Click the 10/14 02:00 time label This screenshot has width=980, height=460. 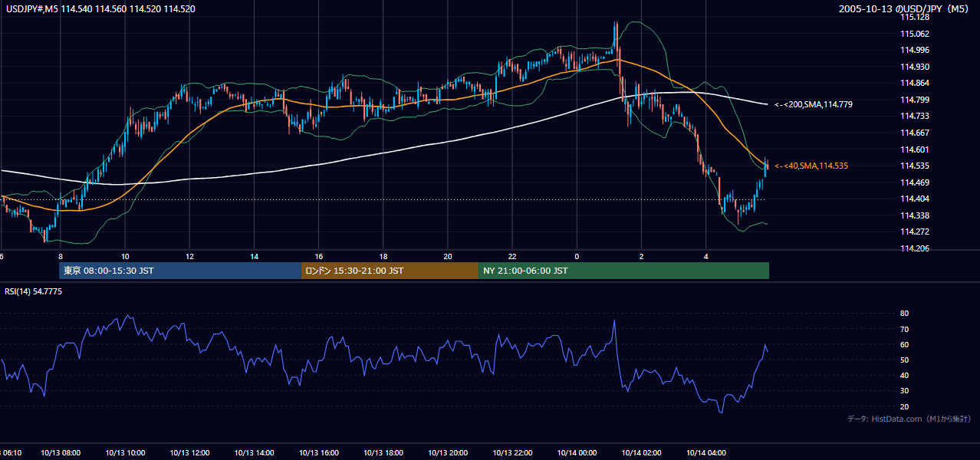tap(641, 453)
